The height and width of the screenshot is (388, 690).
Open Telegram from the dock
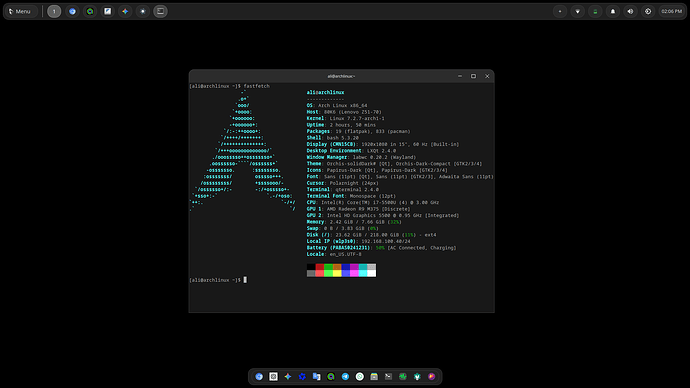[345, 377]
